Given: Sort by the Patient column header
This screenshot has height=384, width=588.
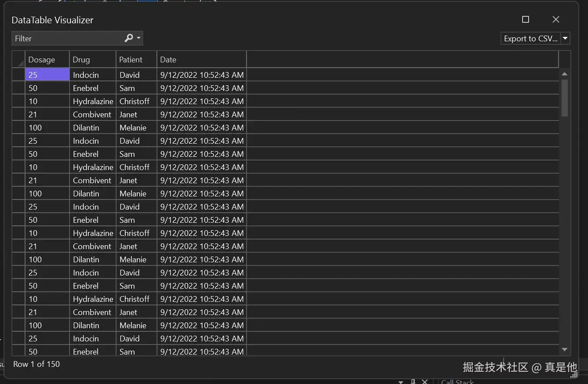Looking at the screenshot, I should click(x=136, y=59).
